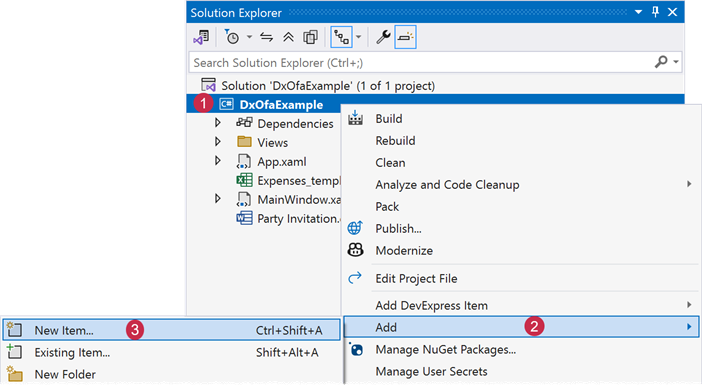Click the Views folder icon
The width and height of the screenshot is (702, 386).
(x=244, y=142)
